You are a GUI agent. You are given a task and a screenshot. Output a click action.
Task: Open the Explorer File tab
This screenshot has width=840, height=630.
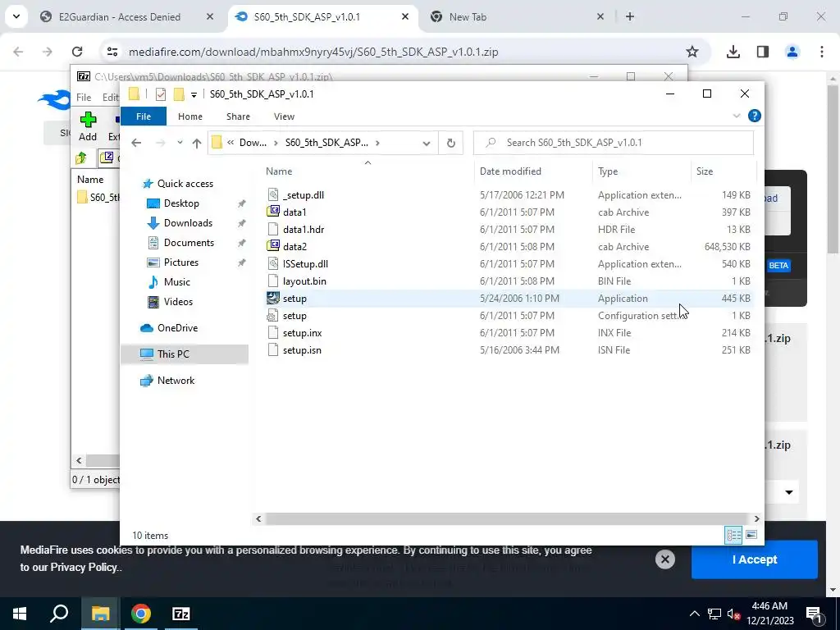pyautogui.click(x=143, y=116)
